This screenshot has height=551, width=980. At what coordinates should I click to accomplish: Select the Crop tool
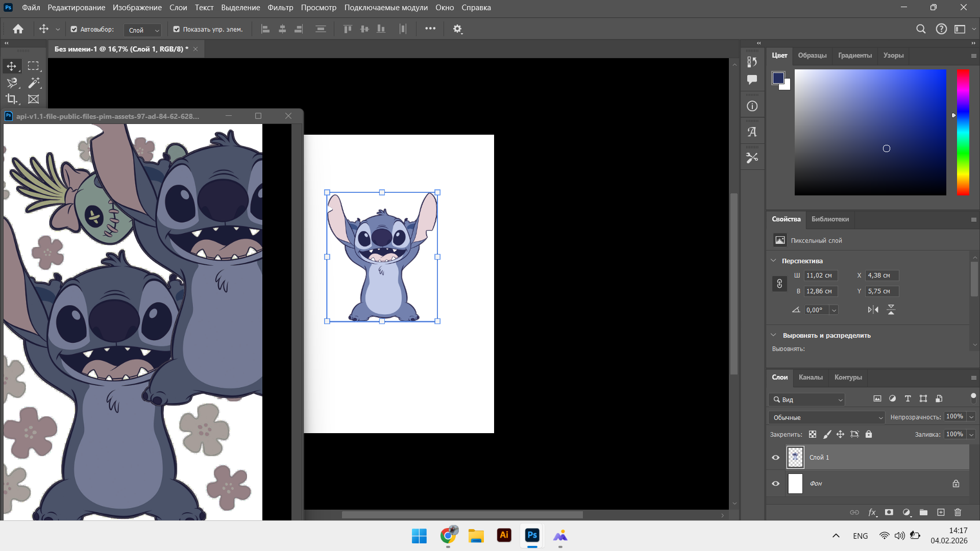pos(11,99)
